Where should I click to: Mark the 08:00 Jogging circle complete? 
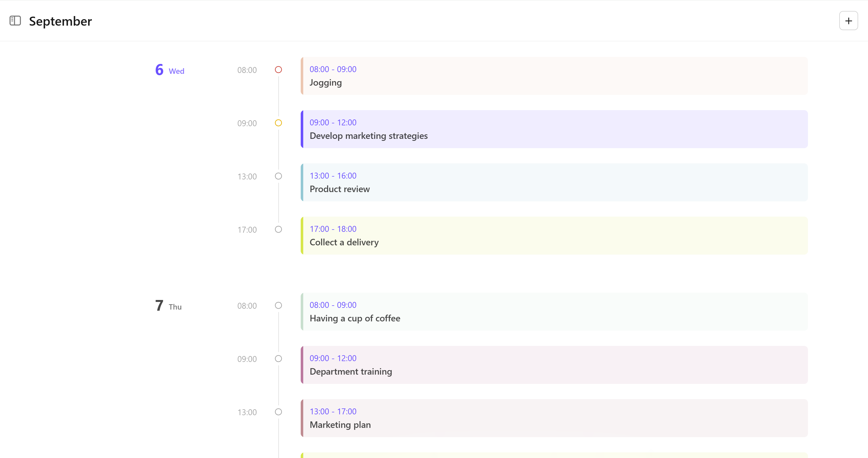coord(278,70)
